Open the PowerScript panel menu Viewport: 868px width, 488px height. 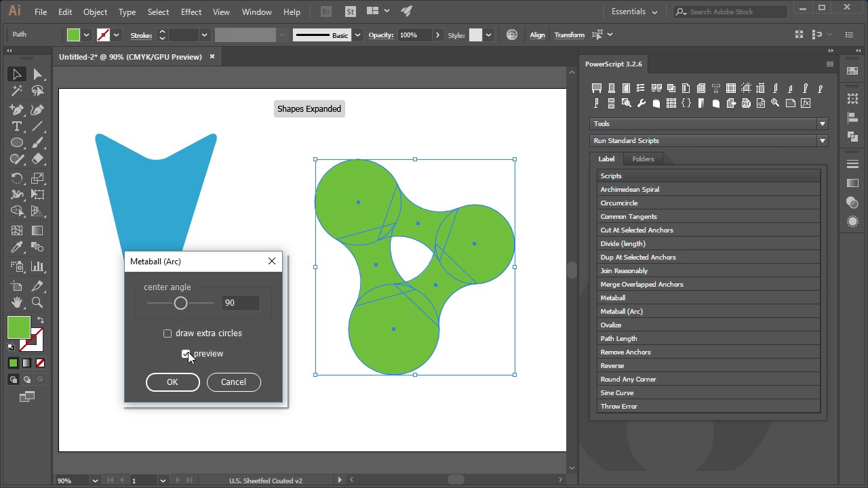(829, 64)
